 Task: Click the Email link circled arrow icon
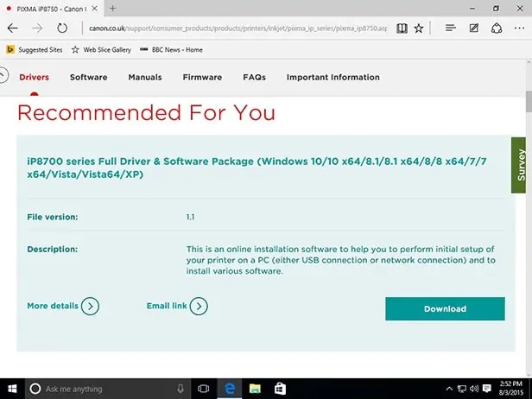199,307
